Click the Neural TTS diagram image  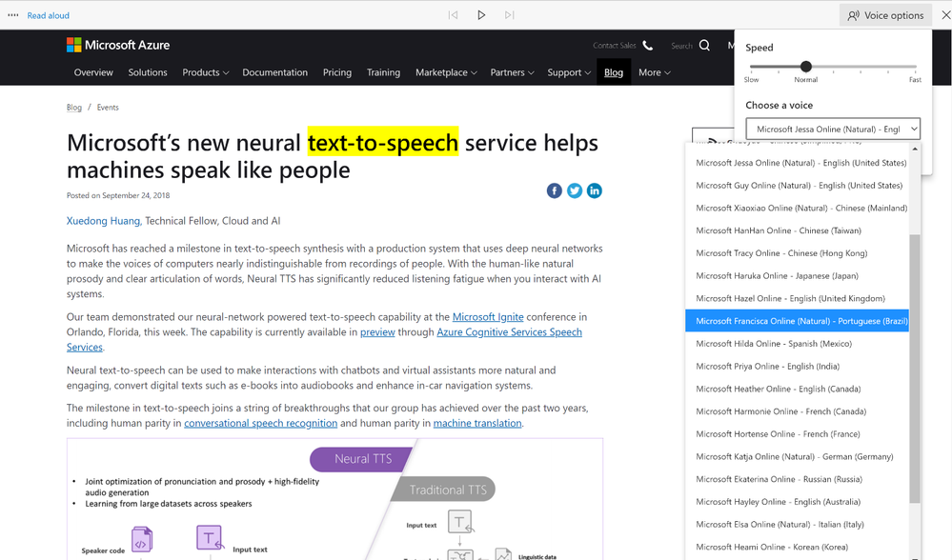(334, 499)
